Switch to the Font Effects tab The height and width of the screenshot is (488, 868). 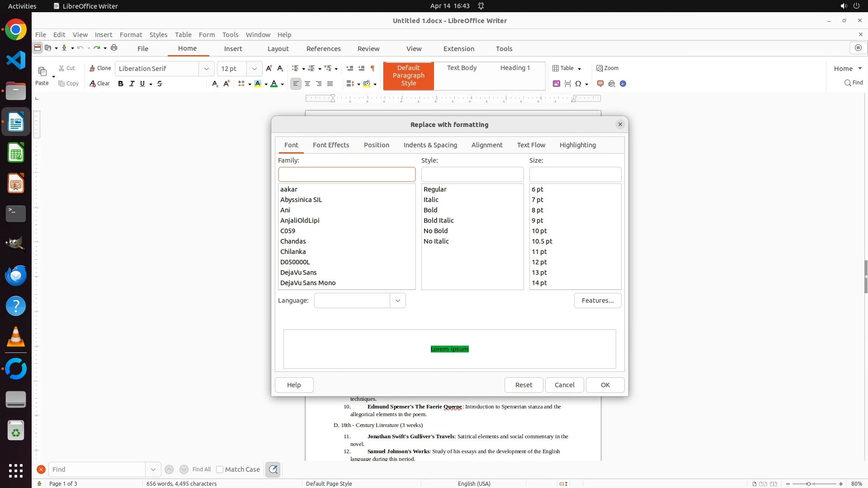click(331, 145)
